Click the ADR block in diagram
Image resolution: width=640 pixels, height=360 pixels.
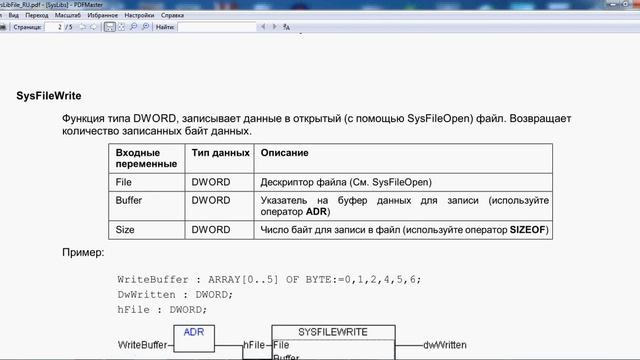pyautogui.click(x=194, y=338)
